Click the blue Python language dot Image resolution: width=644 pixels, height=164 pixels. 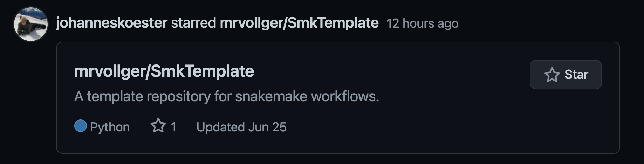point(81,126)
